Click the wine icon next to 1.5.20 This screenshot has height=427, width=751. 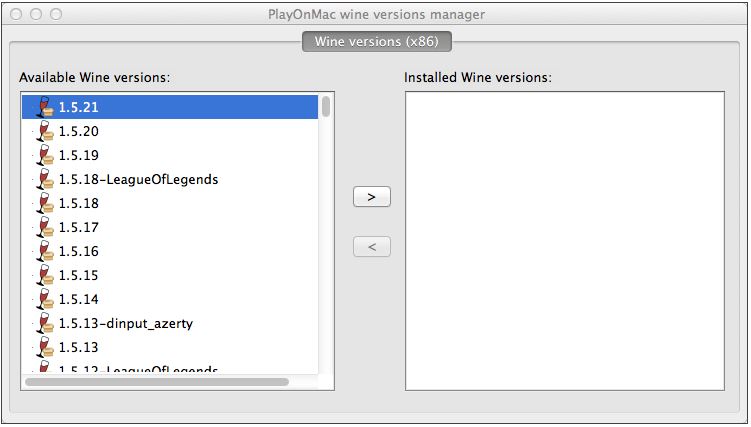click(x=46, y=131)
